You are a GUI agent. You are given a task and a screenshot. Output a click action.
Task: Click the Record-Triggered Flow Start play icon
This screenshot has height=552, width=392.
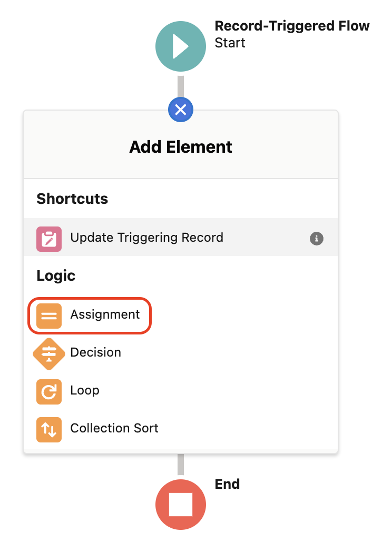pos(180,46)
